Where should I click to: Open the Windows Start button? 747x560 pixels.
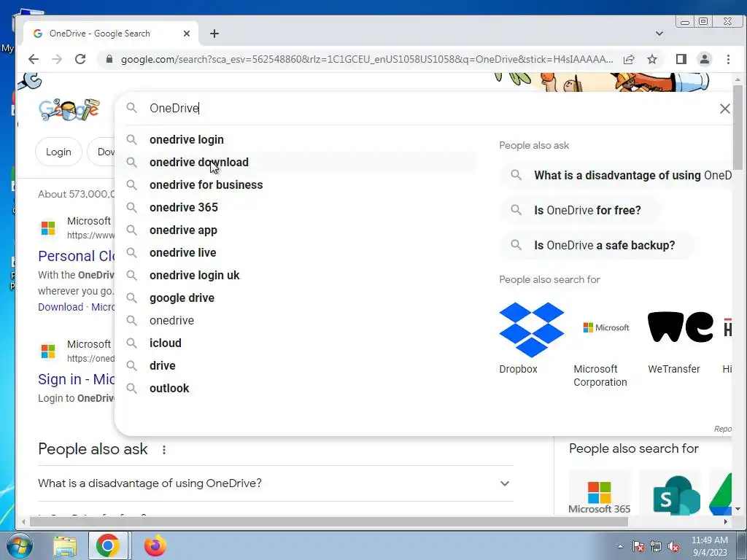click(x=19, y=545)
